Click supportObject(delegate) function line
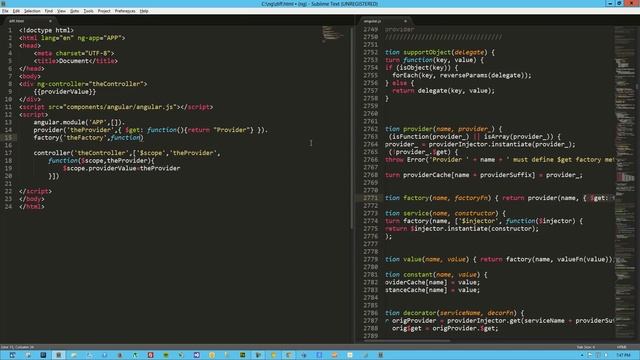This screenshot has height=360, width=640. click(440, 52)
